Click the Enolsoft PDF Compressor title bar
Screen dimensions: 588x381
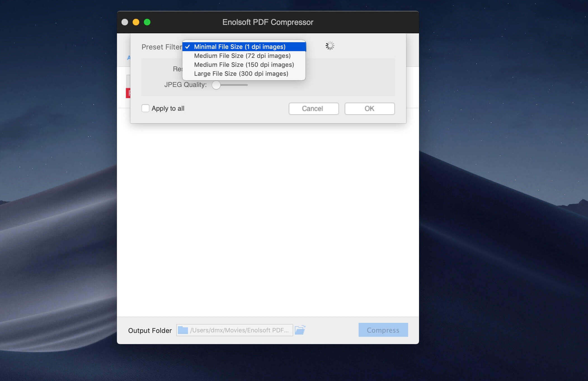tap(268, 22)
